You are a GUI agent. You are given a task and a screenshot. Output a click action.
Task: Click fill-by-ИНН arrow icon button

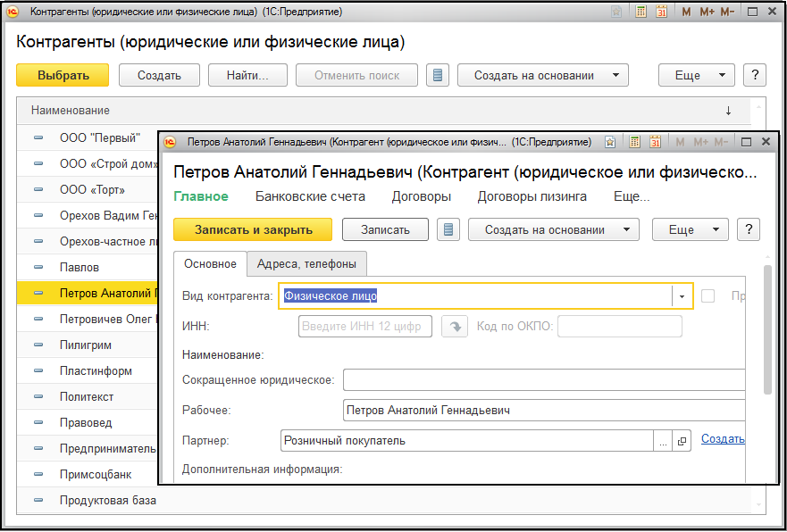[x=455, y=327]
